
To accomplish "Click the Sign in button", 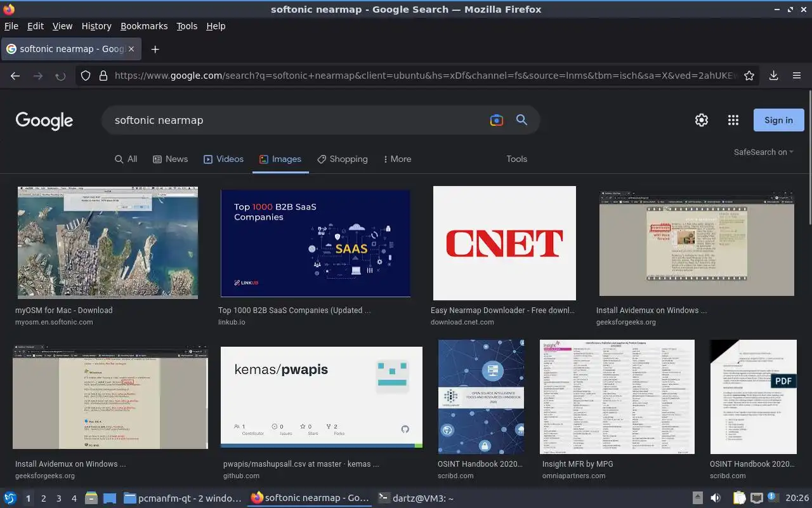I will [x=778, y=120].
